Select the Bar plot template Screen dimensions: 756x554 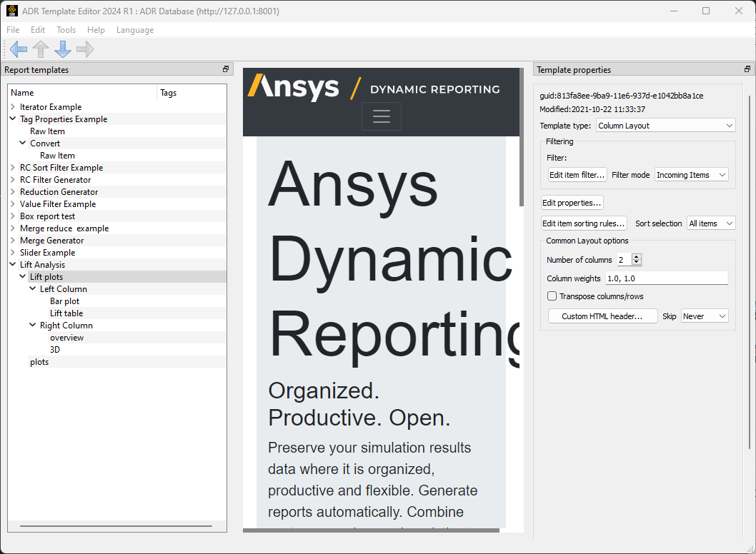click(64, 301)
